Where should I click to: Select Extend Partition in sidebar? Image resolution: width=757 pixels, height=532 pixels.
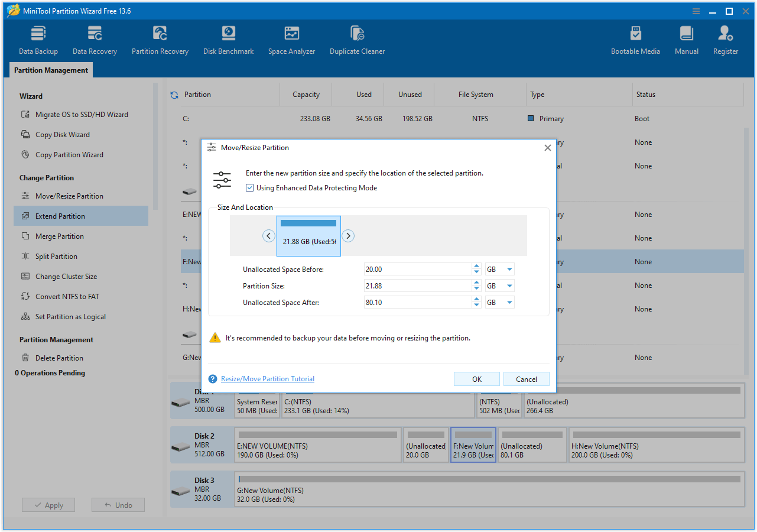(x=81, y=216)
